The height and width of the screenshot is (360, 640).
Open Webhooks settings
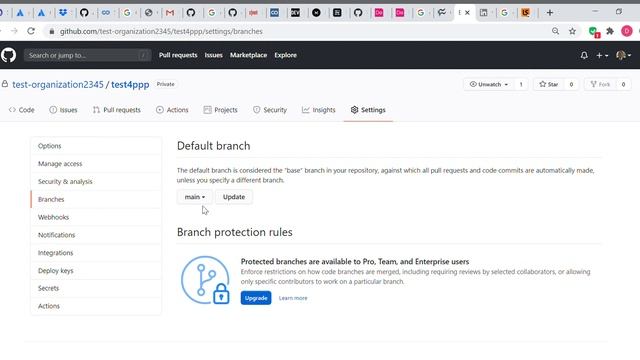point(96,217)
